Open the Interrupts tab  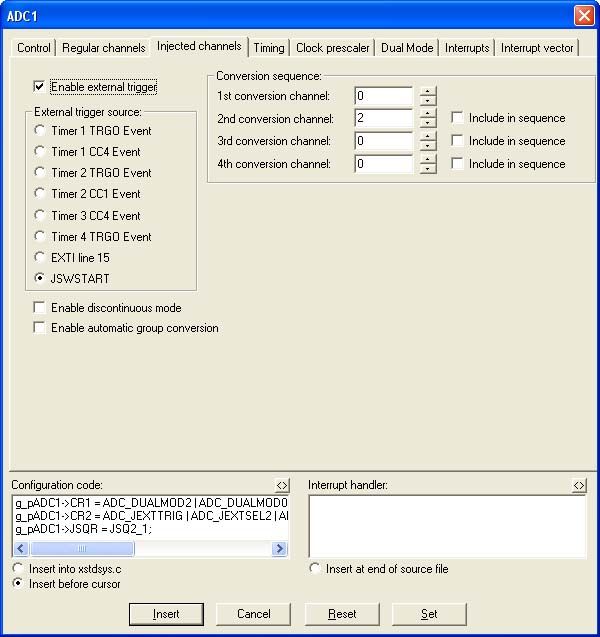point(467,48)
